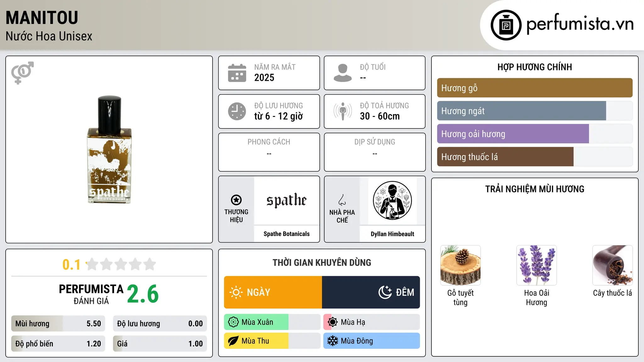Click the Hương thuốc lá accord bar
This screenshot has height=362, width=644.
pos(535,157)
